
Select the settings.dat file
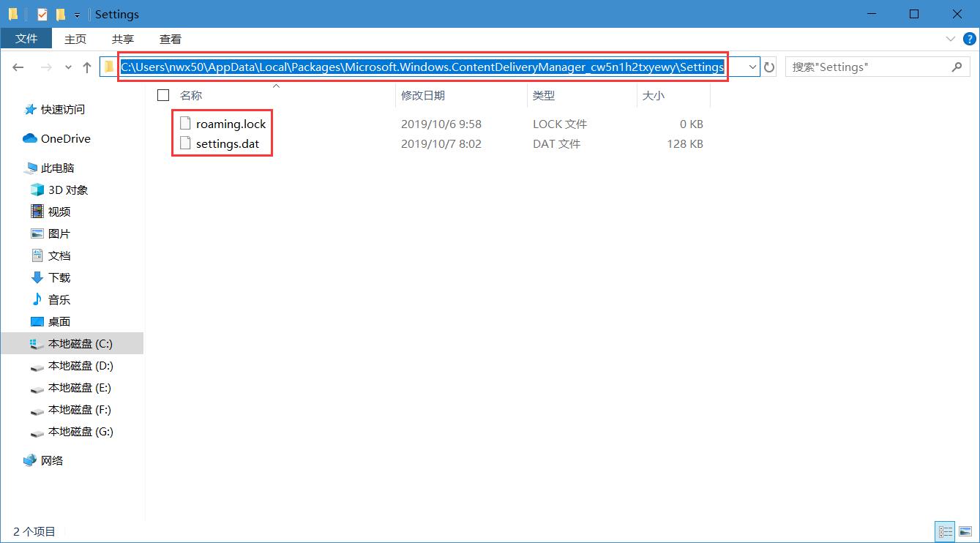[x=227, y=144]
